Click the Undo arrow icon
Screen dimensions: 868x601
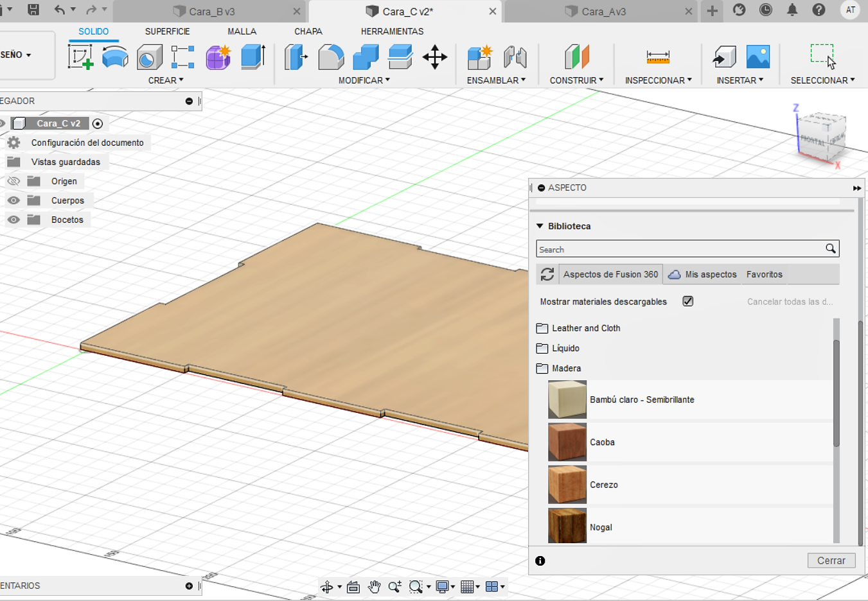60,10
